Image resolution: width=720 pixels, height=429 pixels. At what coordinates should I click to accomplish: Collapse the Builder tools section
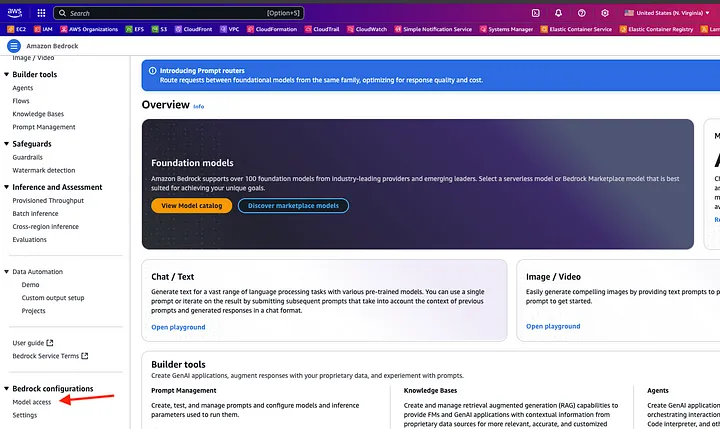point(6,74)
